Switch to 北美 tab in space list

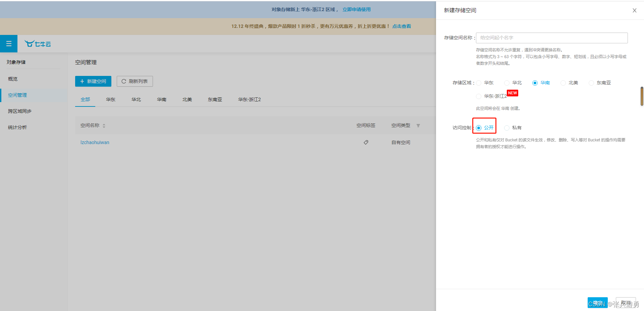187,99
